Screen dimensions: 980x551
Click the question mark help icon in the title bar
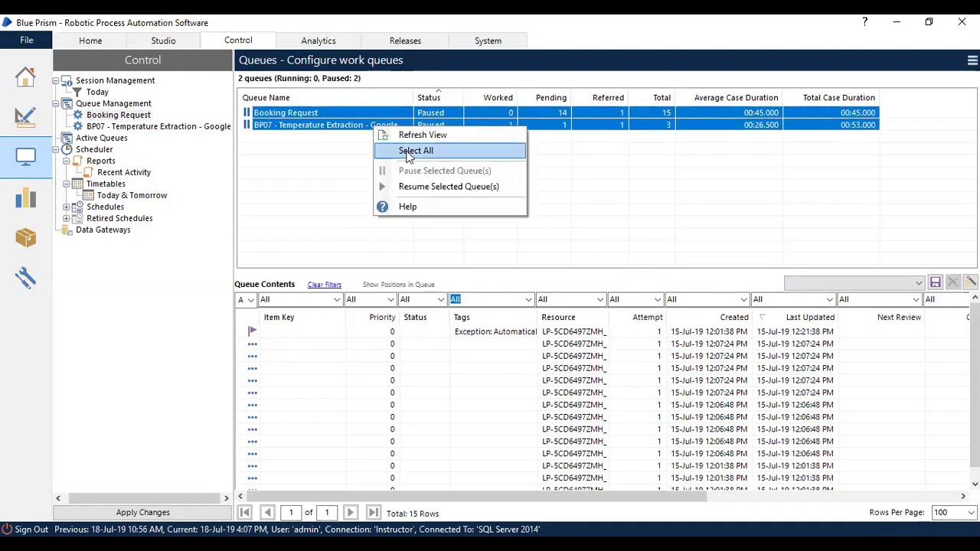pyautogui.click(x=865, y=22)
